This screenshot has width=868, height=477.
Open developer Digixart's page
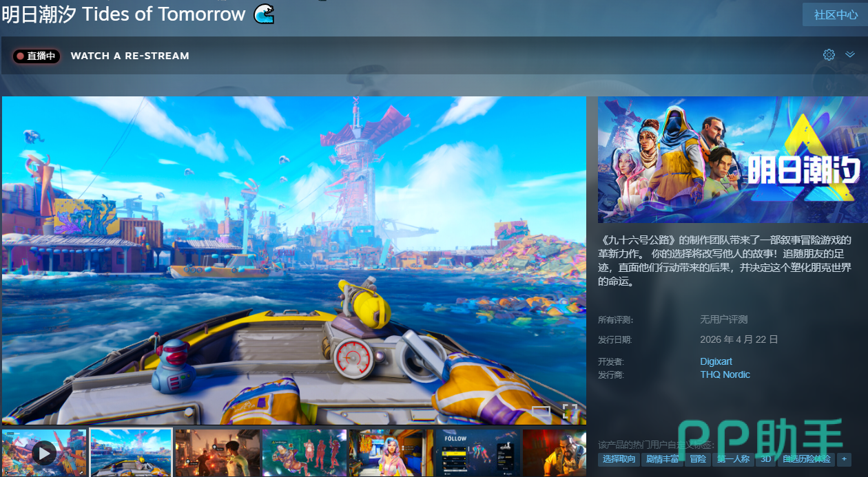(716, 361)
